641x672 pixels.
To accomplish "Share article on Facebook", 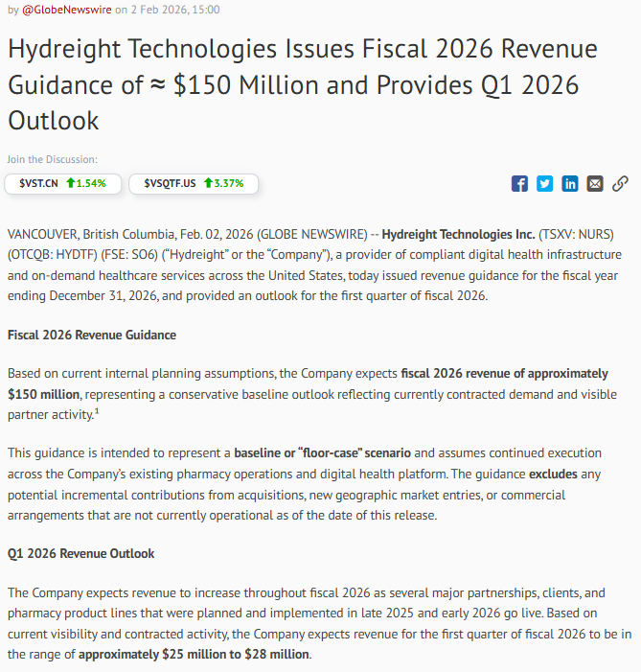I will click(519, 184).
